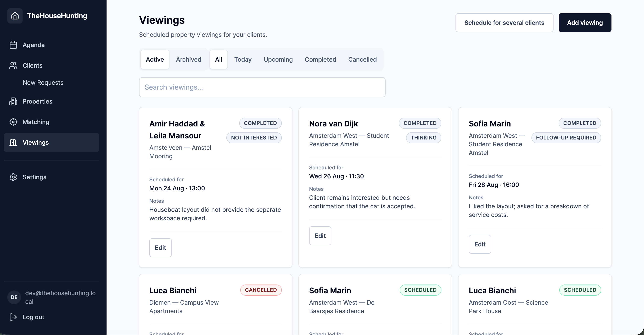644x335 pixels.
Task: Click the DE user avatar
Action: [x=14, y=297]
